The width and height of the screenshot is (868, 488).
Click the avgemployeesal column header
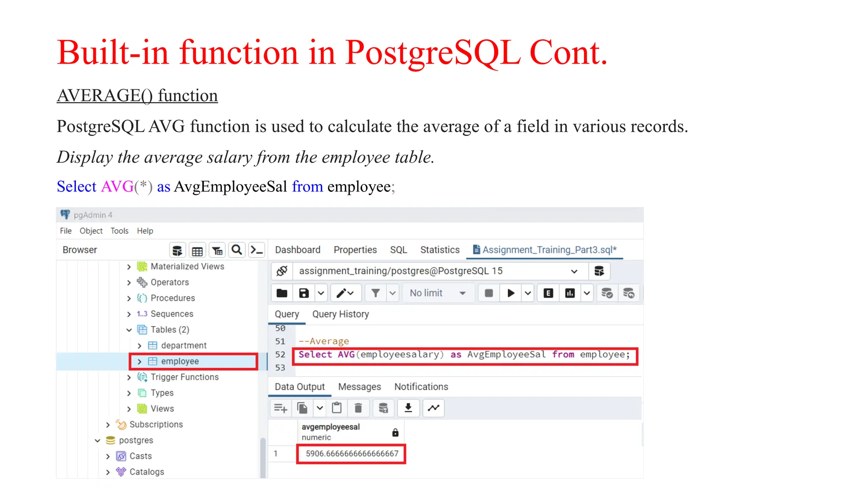pos(351,432)
